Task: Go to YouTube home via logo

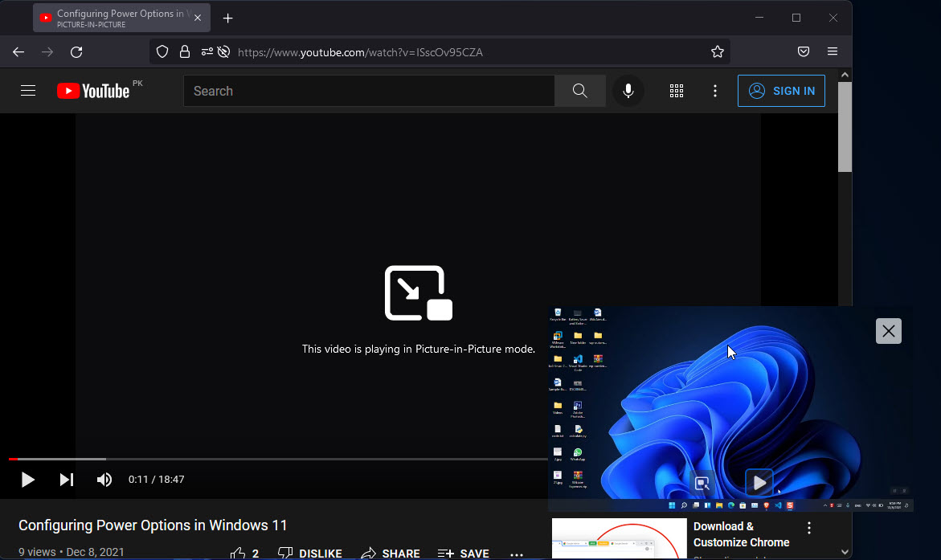Action: pos(93,91)
